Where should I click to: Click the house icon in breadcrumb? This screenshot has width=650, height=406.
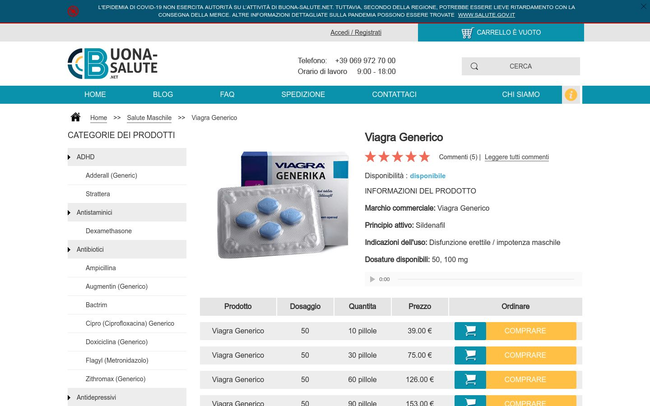point(75,117)
